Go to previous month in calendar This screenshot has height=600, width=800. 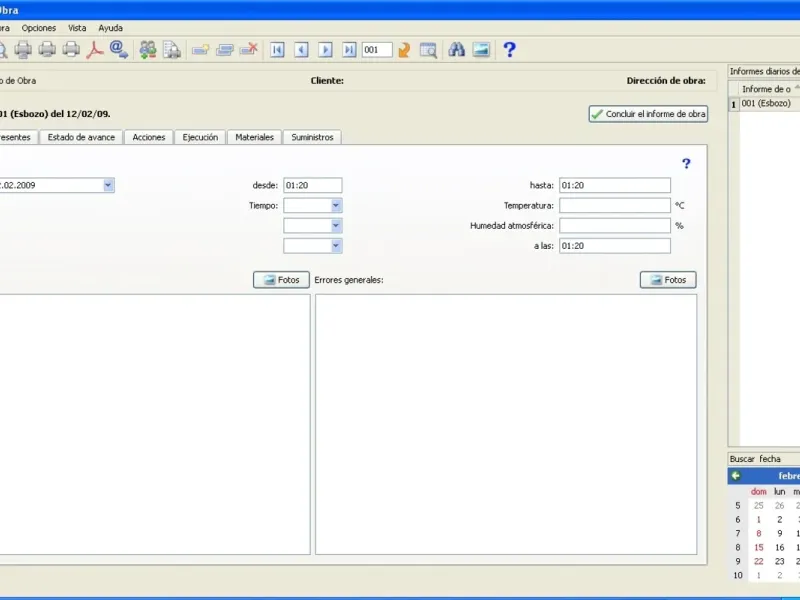point(735,476)
